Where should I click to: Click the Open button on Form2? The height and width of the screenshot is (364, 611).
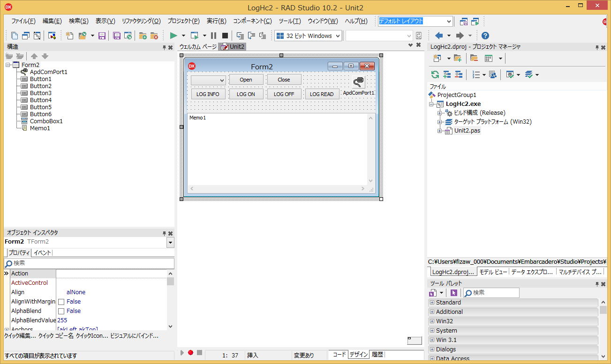(x=246, y=80)
